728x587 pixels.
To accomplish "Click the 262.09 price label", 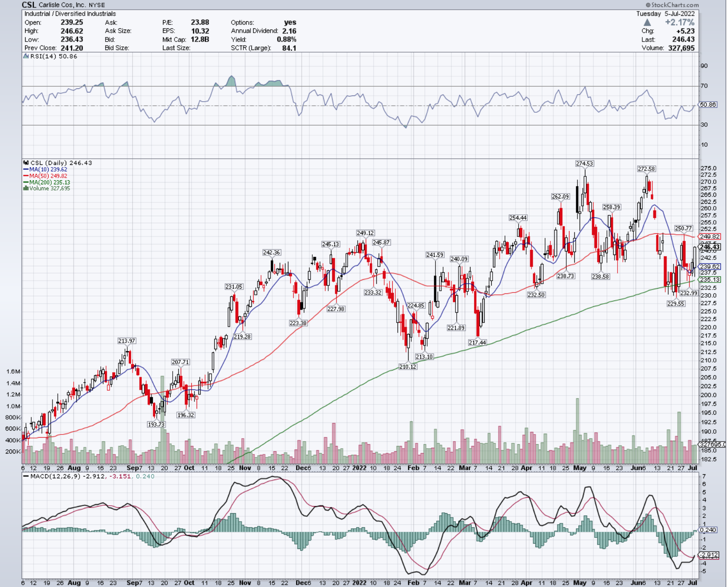I will pos(560,196).
